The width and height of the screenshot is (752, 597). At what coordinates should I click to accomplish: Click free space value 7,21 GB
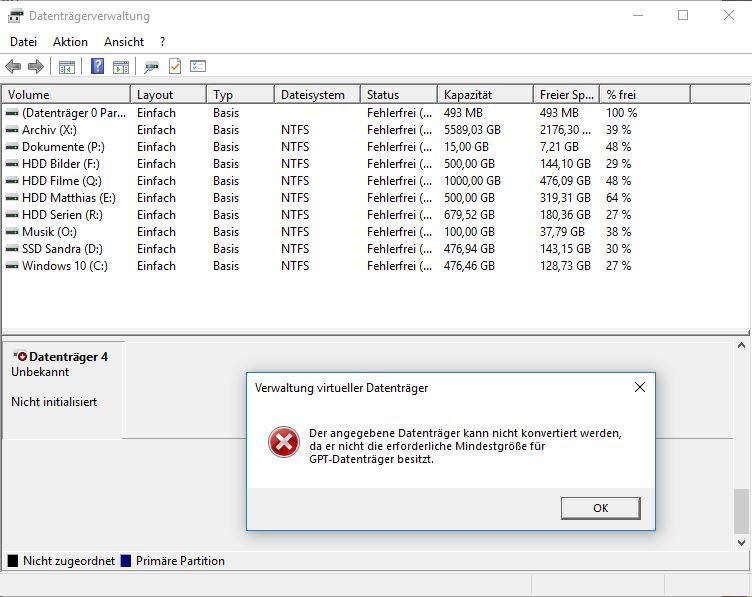point(559,147)
